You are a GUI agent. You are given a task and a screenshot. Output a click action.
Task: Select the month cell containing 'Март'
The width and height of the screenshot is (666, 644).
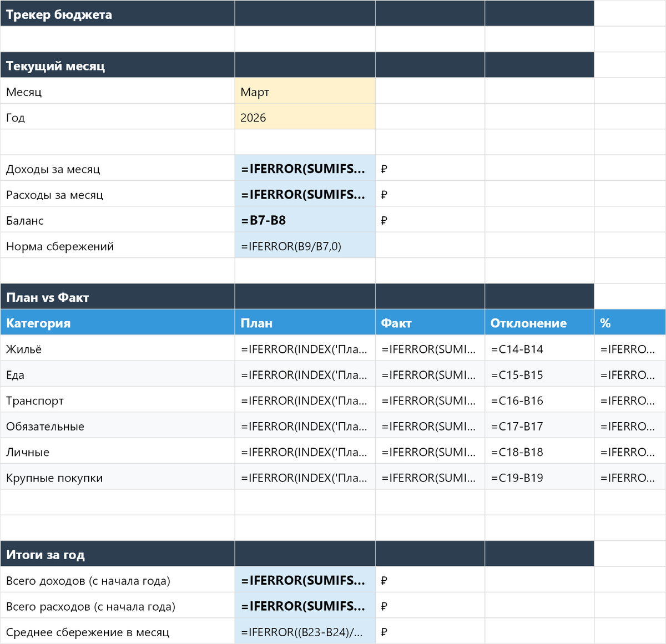click(305, 92)
